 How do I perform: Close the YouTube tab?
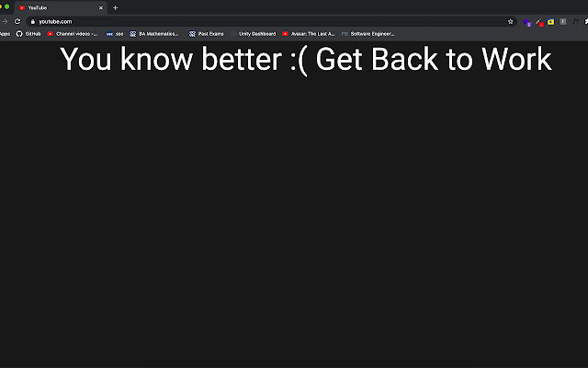click(x=100, y=7)
